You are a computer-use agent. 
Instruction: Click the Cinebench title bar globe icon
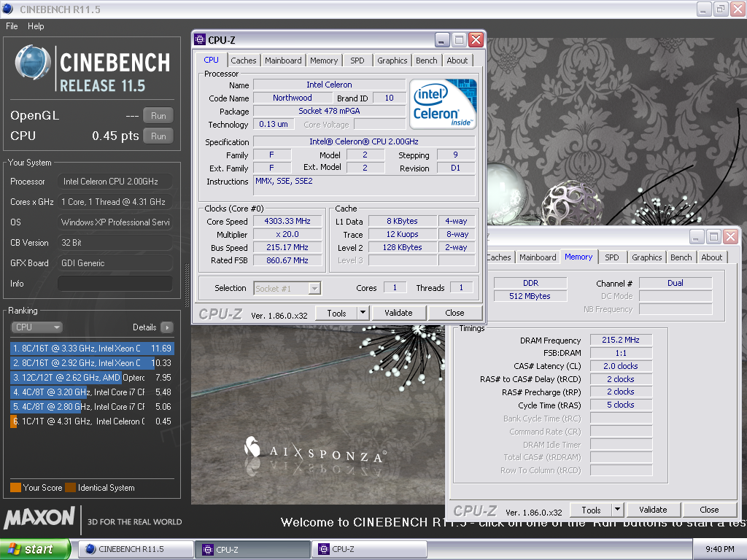pos(8,9)
